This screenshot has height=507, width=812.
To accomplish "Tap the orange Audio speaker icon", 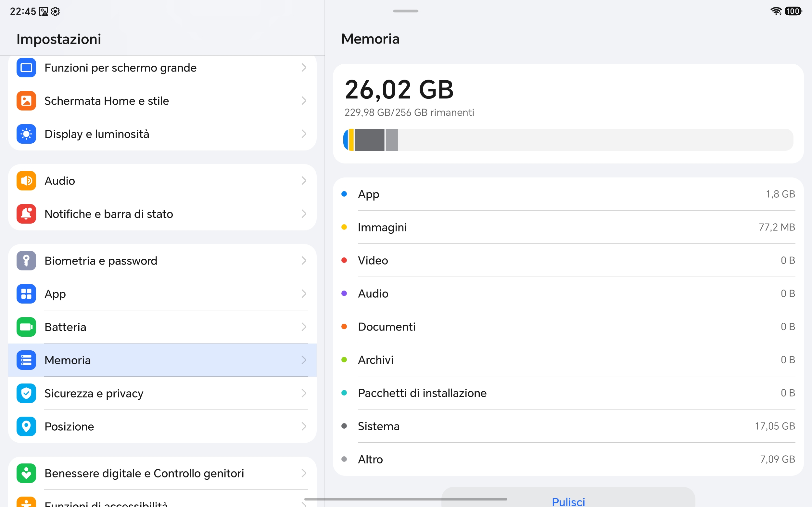I will 26,181.
